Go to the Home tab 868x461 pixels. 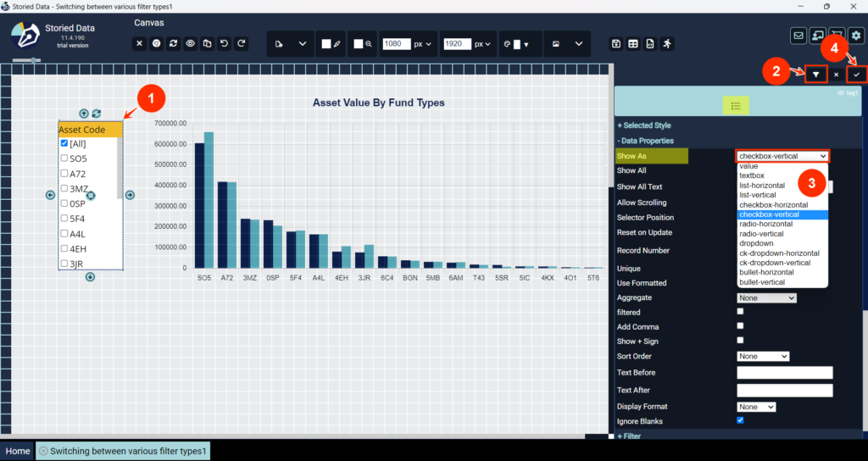click(18, 451)
